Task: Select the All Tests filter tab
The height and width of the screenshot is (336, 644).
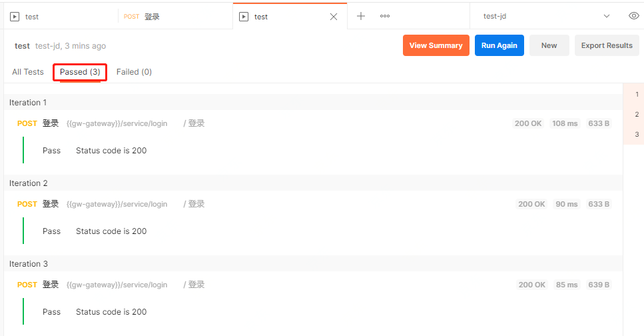Action: click(28, 72)
